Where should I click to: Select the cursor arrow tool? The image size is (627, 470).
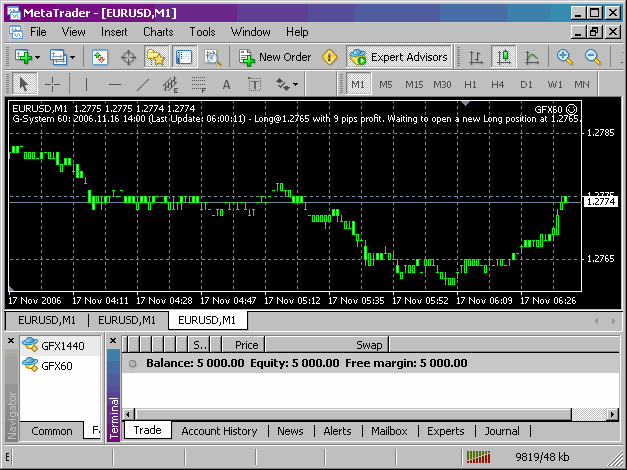coord(24,84)
